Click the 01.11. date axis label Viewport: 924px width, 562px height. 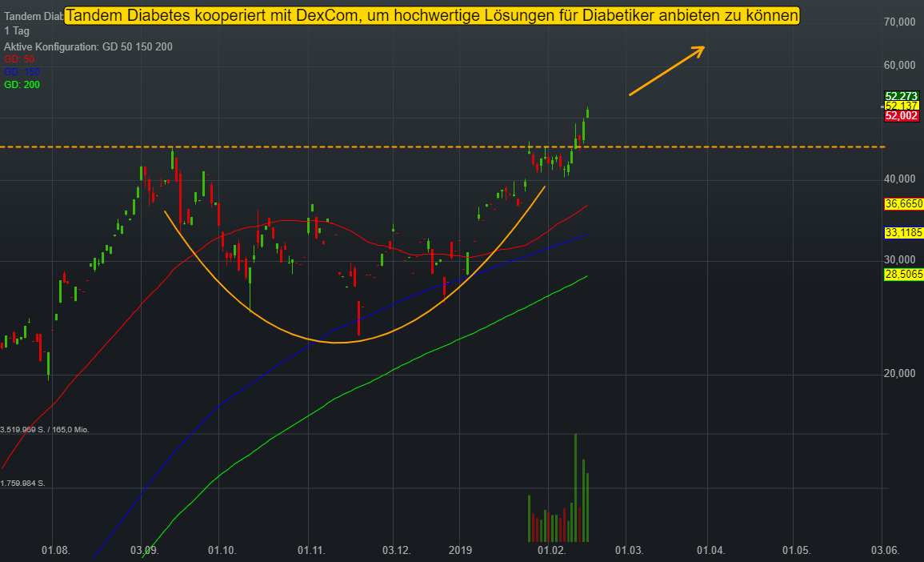pos(312,551)
